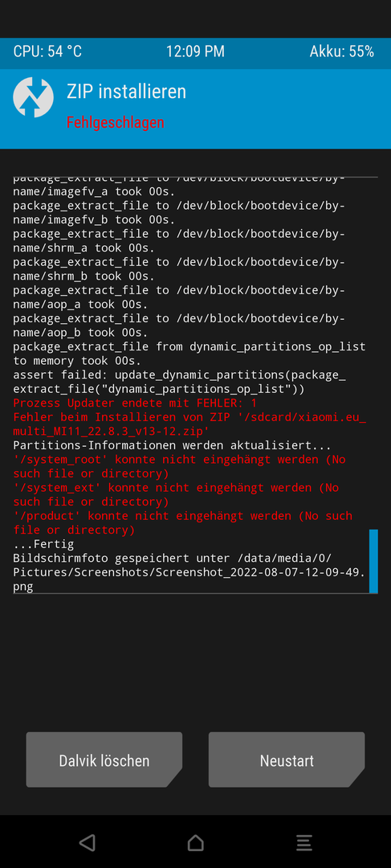The width and height of the screenshot is (391, 868).
Task: Tap the Dalvik löschen button
Action: pos(104,759)
